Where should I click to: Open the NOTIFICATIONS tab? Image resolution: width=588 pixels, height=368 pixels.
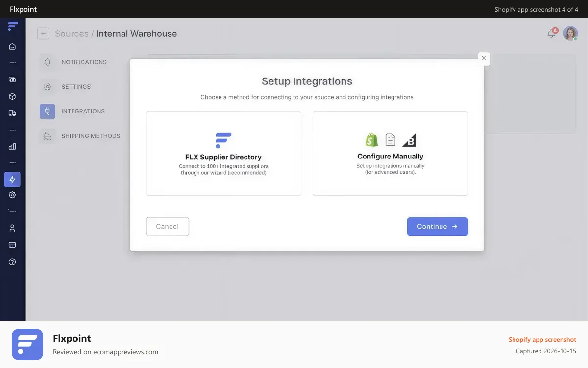(x=84, y=62)
